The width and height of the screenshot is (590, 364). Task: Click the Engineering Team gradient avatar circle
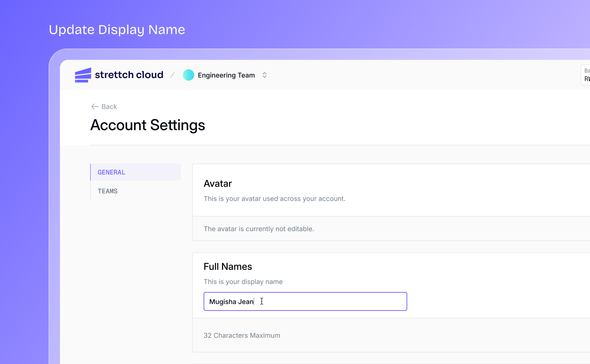(188, 75)
